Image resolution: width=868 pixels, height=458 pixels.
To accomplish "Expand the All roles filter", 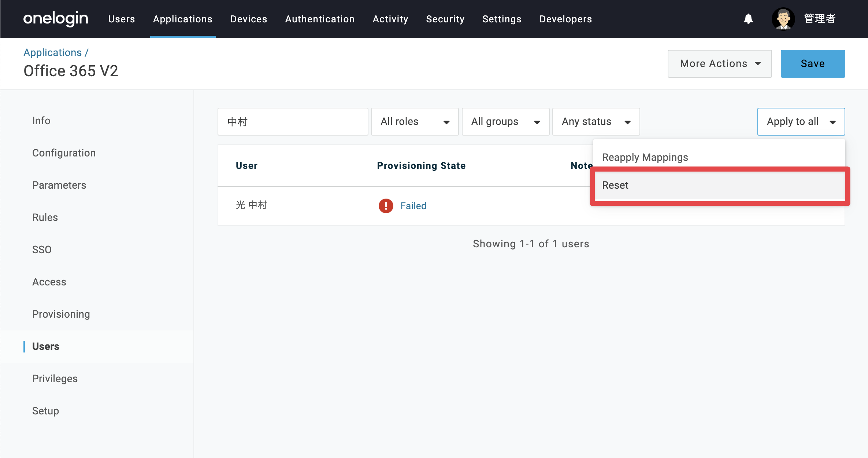I will 415,122.
